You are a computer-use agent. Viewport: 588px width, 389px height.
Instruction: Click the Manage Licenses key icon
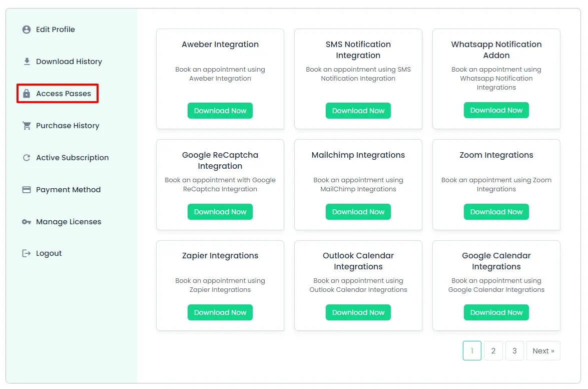[x=27, y=222]
